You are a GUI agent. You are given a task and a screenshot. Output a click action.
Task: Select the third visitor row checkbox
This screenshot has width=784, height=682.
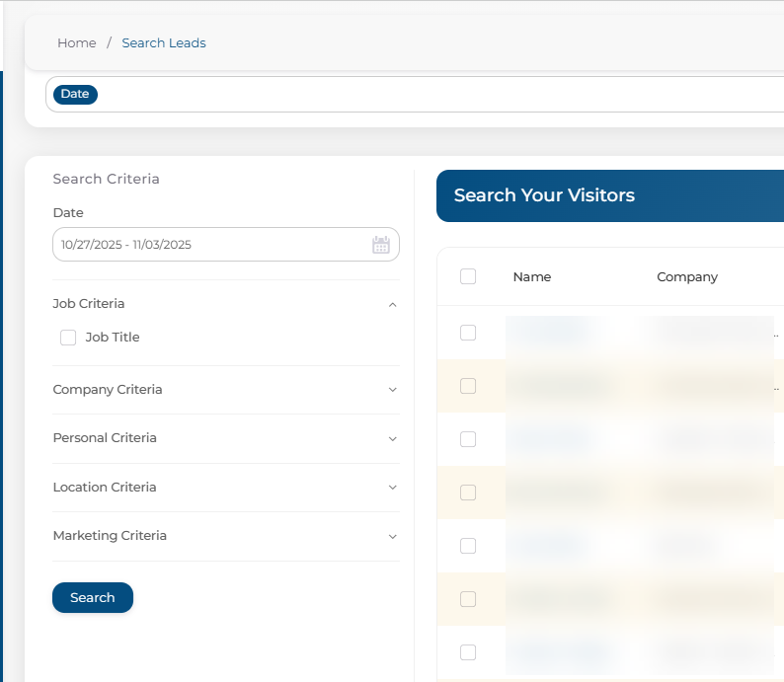coord(468,439)
